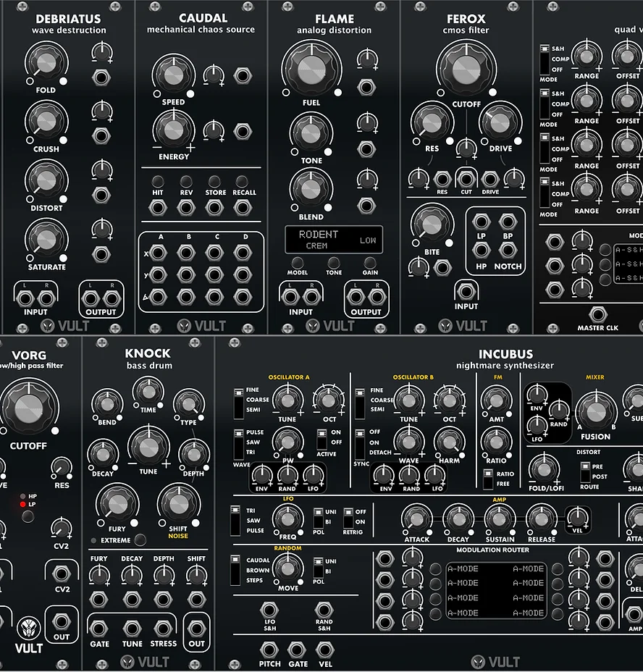Click the Flame GAIN button
Image resolution: width=643 pixels, height=672 pixels.
click(369, 262)
